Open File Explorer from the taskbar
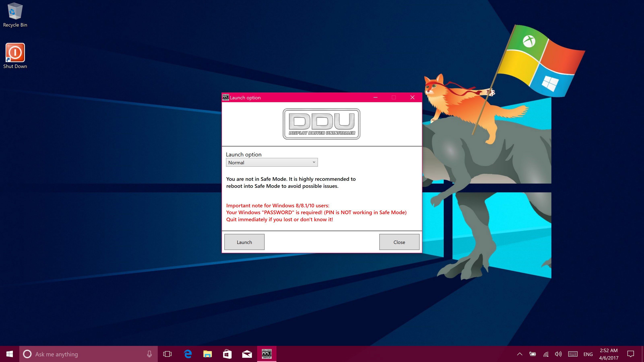This screenshot has height=362, width=644. coord(207,354)
